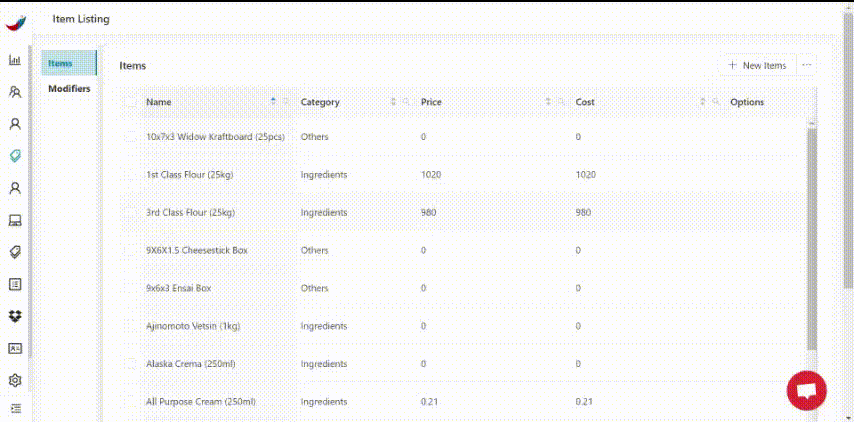
Task: Click the New Items button
Action: (x=758, y=65)
